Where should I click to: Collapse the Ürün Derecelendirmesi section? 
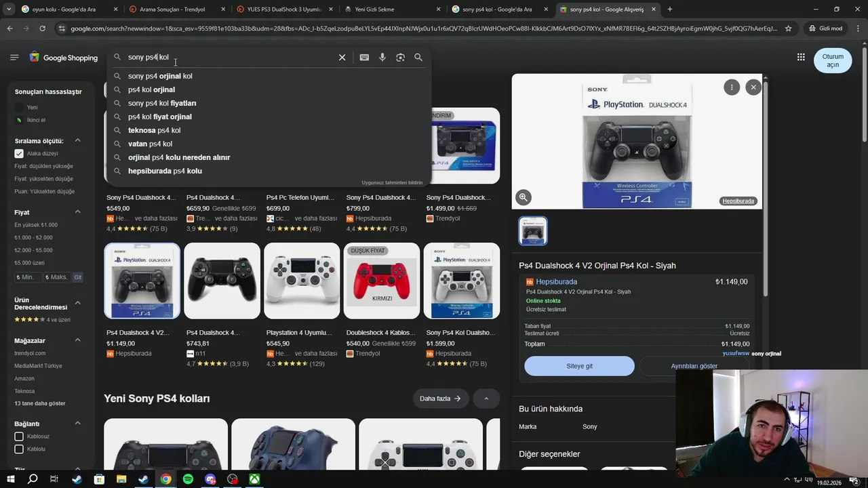point(77,303)
